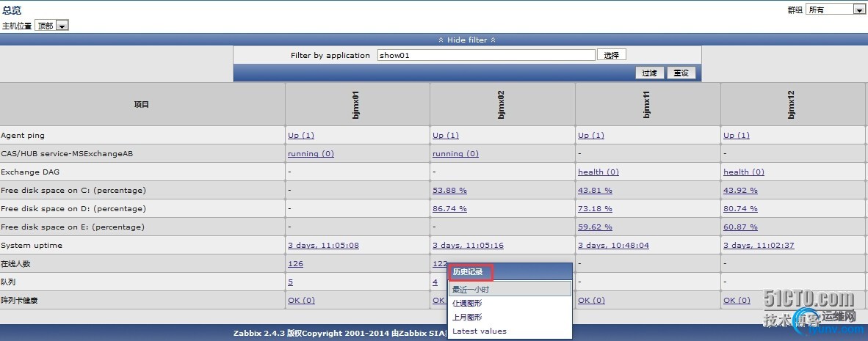The height and width of the screenshot is (341, 868).
Task: Open running (0) MSExchangeAB value for bjmx02
Action: 455,154
